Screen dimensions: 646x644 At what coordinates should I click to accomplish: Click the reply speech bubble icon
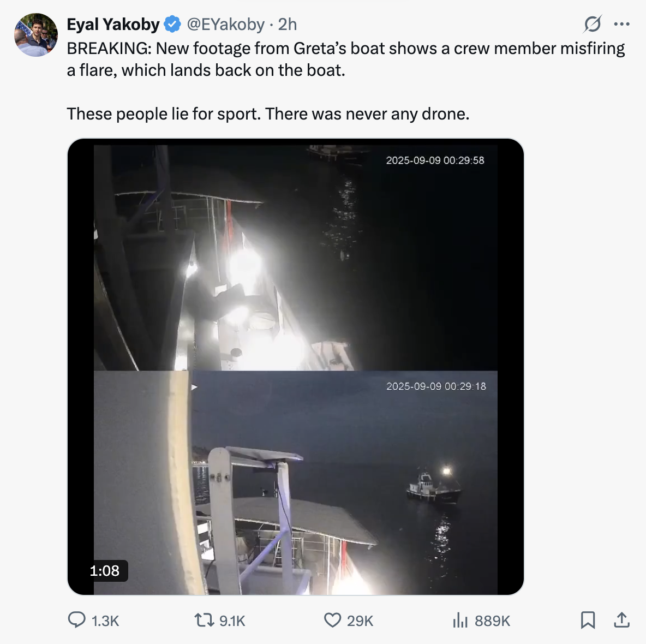76,620
